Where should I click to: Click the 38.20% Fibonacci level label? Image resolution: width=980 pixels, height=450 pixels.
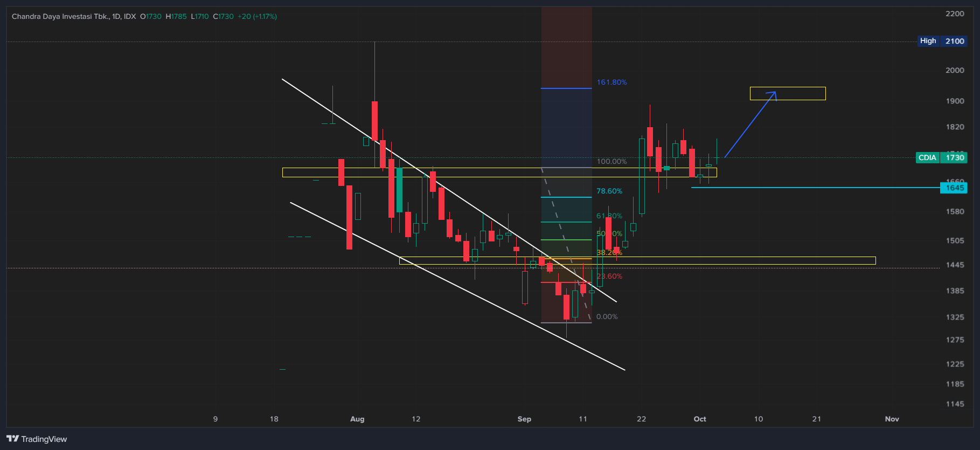point(609,253)
